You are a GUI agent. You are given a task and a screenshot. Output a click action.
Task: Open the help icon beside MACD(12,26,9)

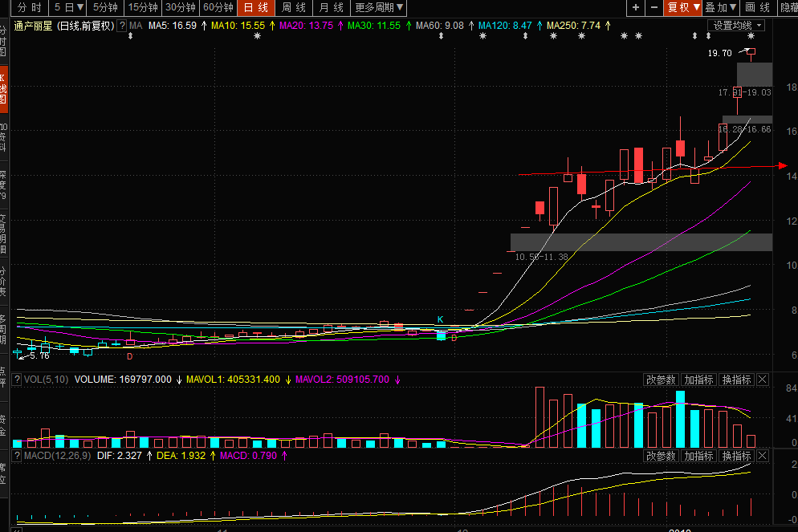17,456
